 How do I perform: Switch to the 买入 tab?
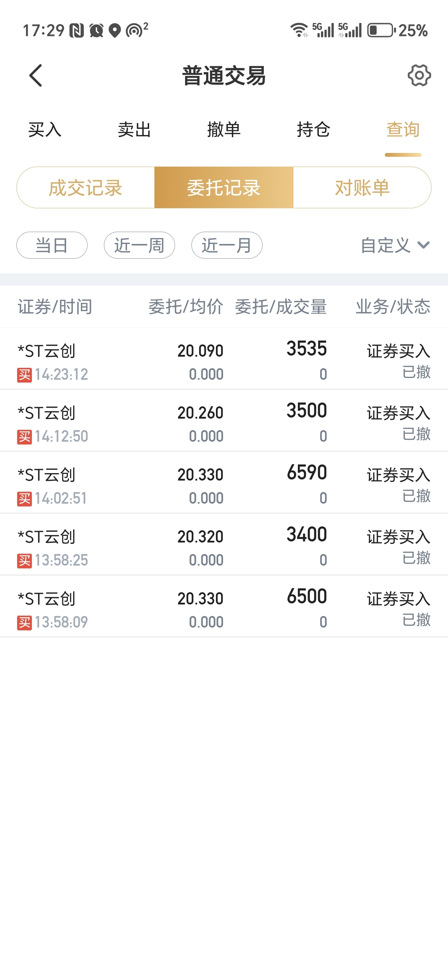[45, 130]
